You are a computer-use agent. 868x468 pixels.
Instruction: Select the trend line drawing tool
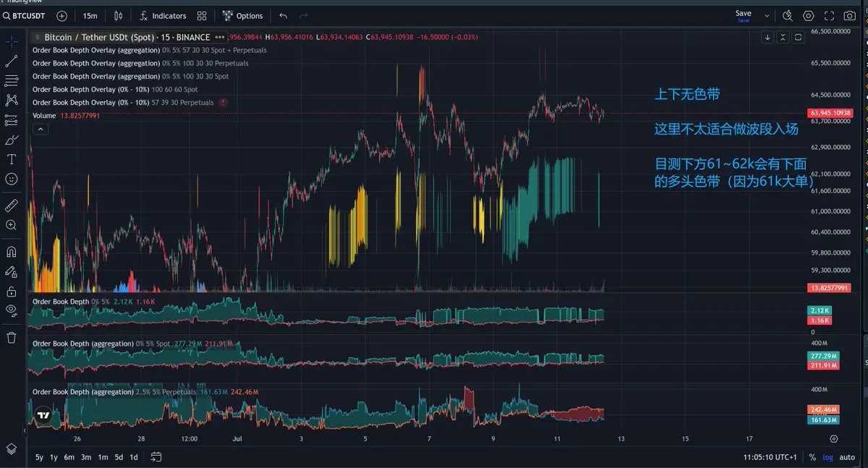12,61
